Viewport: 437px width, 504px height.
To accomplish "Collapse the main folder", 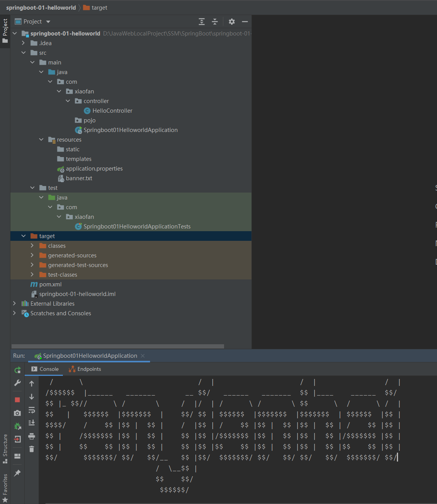I will pyautogui.click(x=32, y=62).
